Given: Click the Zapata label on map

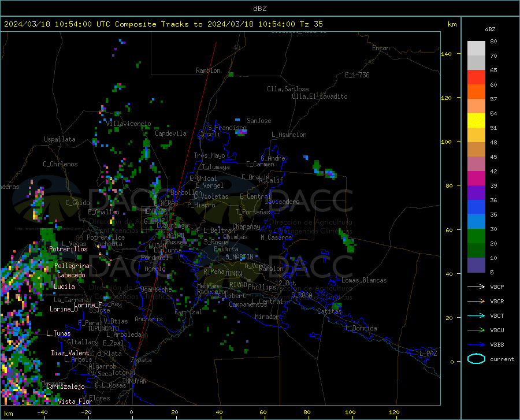Looking at the screenshot, I should (142, 360).
